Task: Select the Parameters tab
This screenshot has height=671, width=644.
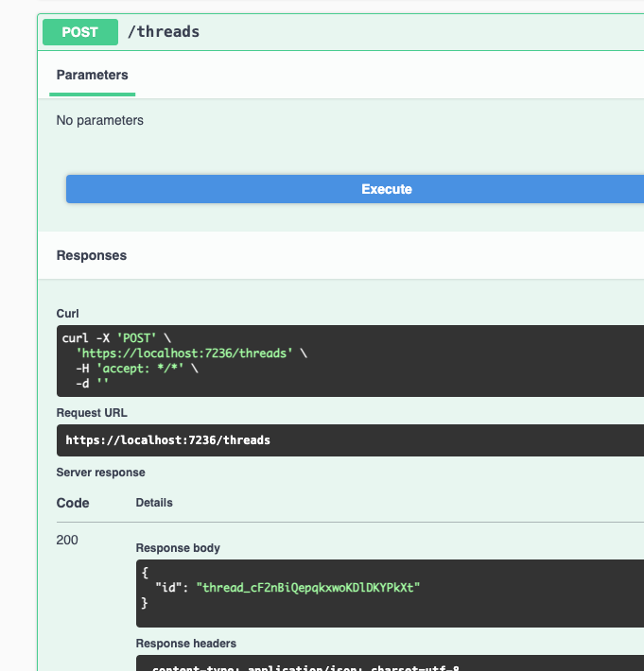Action: pyautogui.click(x=92, y=75)
